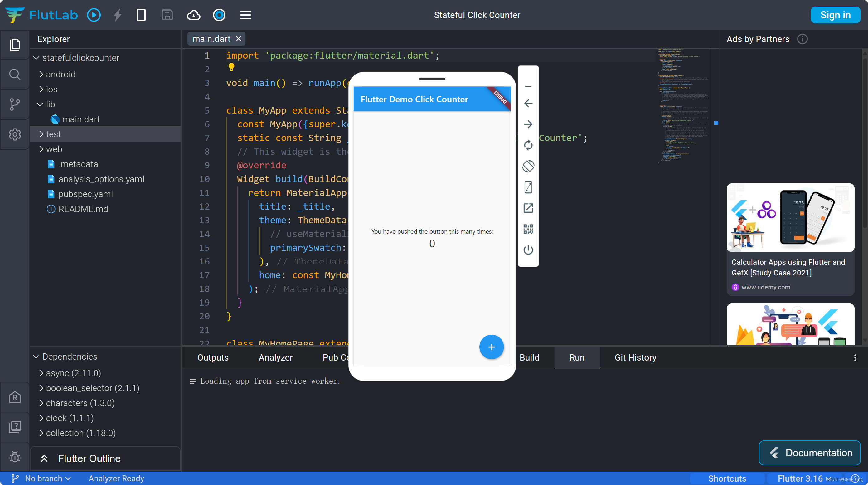Click the cloud download icon
Image resolution: width=868 pixels, height=485 pixels.
click(x=193, y=15)
